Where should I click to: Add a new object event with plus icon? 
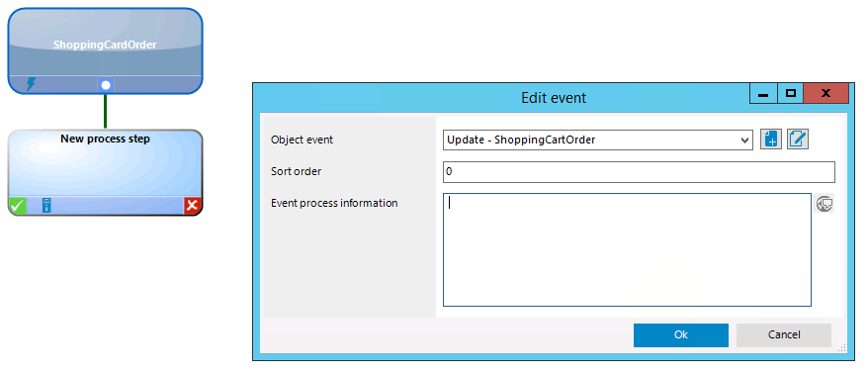point(770,140)
